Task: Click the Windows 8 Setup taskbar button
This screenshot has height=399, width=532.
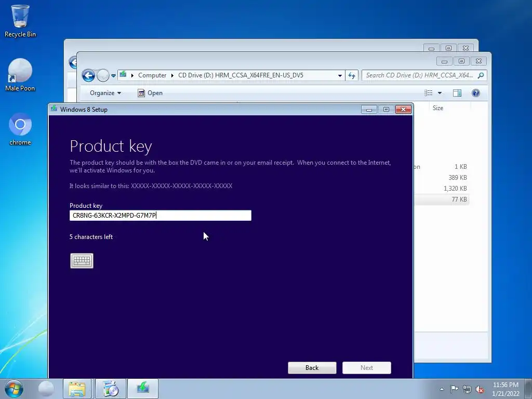Action: 143,389
